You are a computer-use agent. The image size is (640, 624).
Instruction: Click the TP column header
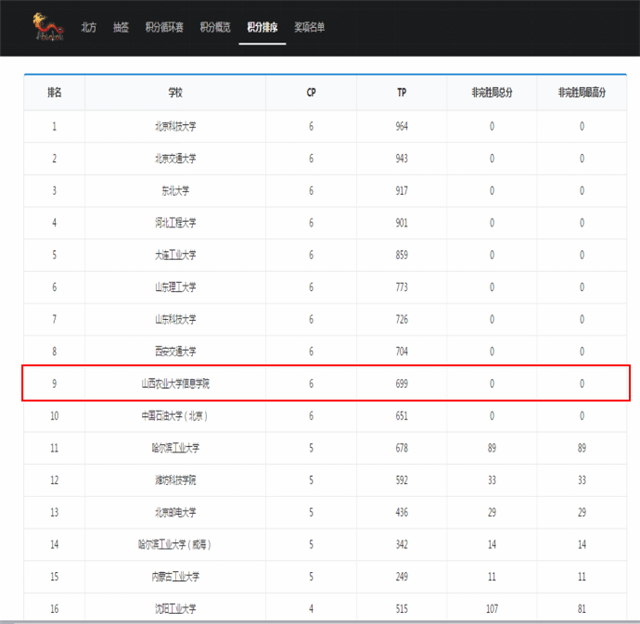402,93
